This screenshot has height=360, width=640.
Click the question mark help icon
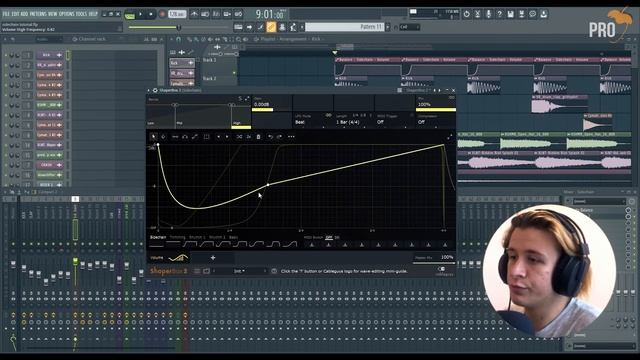(x=499, y=14)
